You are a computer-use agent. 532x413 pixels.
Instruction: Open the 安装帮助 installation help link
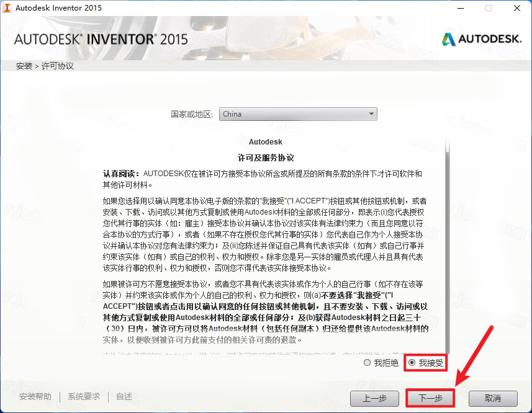point(35,396)
